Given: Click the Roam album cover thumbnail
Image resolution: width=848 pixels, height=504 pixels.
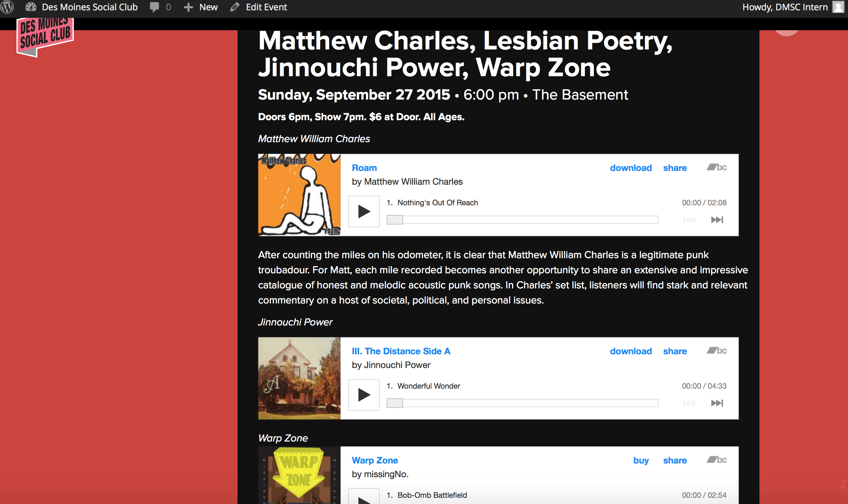Looking at the screenshot, I should pos(299,195).
